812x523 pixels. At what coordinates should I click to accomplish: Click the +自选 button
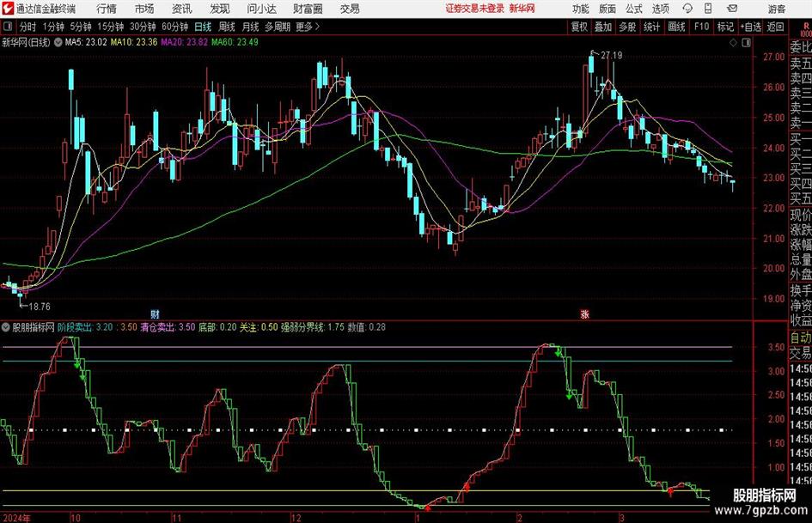(x=750, y=27)
